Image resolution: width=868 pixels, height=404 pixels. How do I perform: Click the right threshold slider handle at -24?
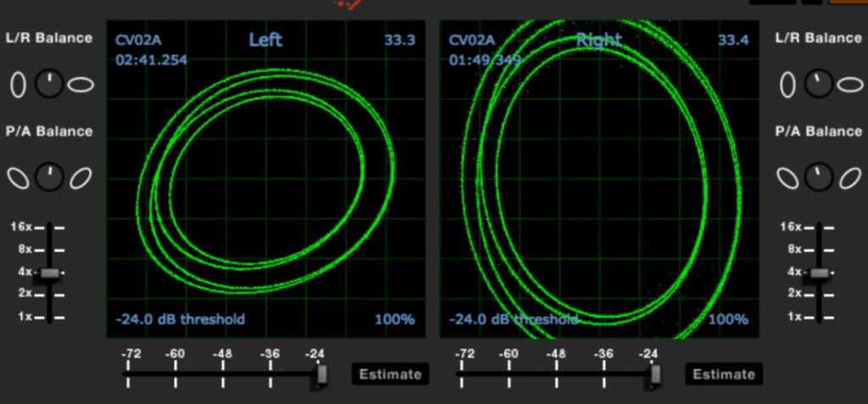pos(654,374)
